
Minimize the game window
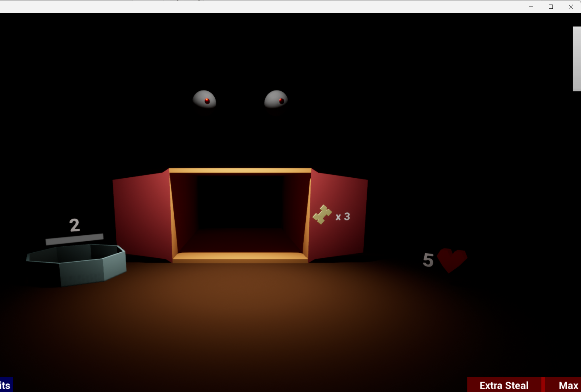531,7
